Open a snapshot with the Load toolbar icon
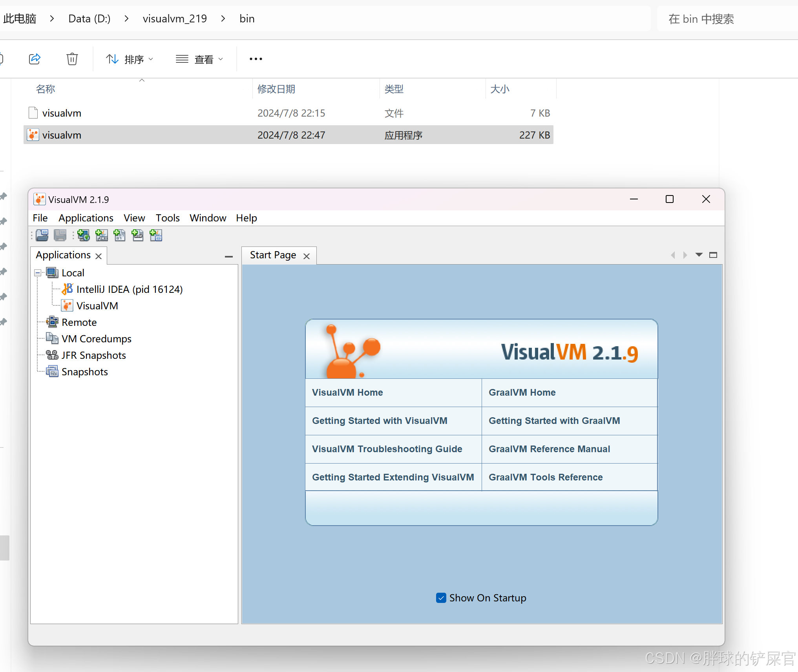 point(41,235)
